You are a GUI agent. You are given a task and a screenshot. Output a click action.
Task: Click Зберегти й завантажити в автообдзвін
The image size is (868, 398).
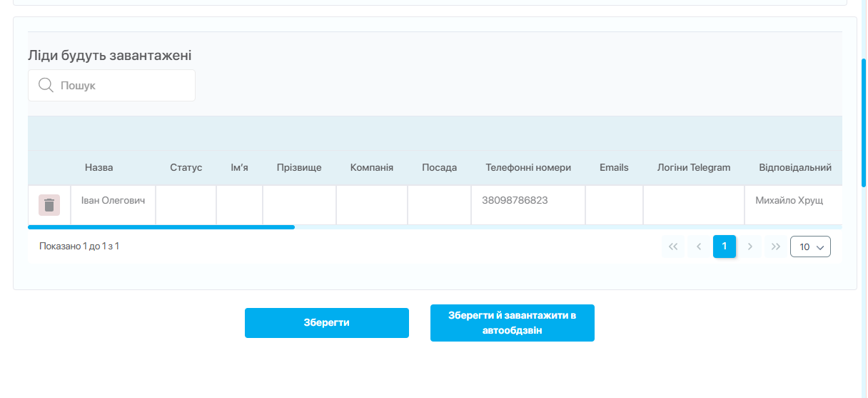pos(513,323)
